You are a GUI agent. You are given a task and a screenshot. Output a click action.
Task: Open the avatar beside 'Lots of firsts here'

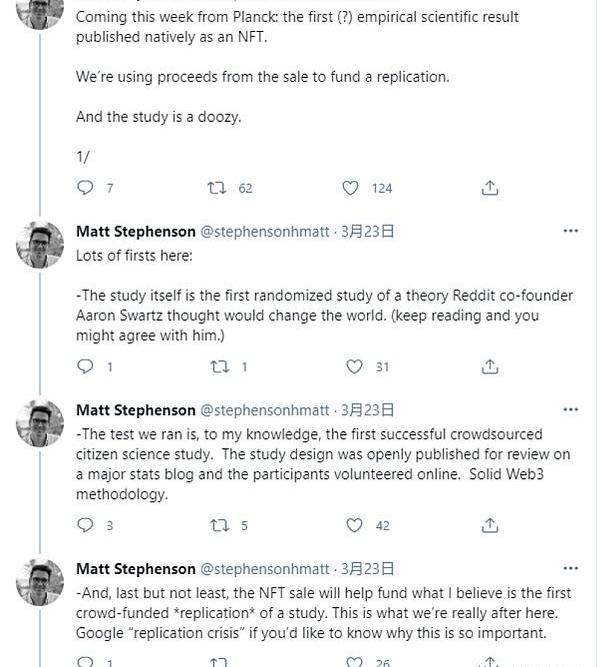click(40, 245)
